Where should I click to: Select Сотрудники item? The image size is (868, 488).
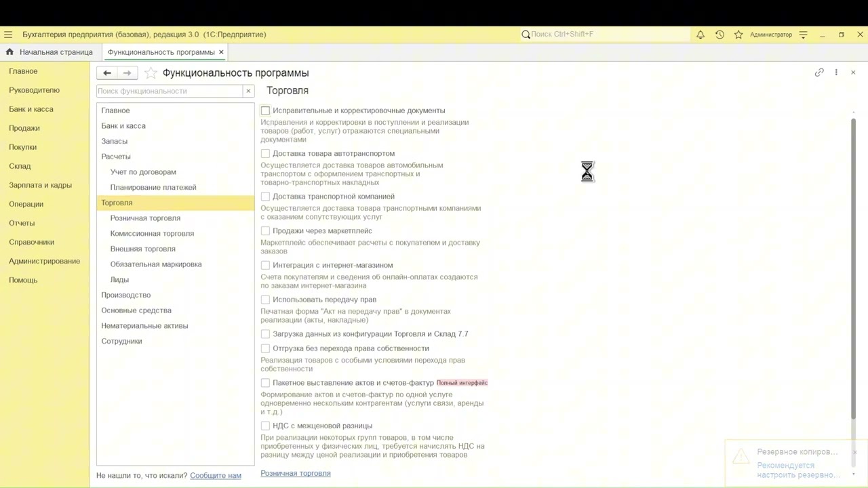click(x=176, y=341)
